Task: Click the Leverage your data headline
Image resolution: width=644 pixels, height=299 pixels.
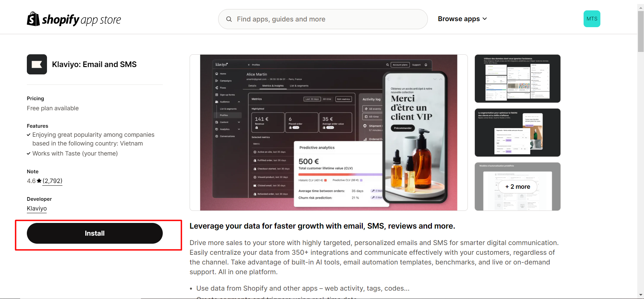Action: 322,226
